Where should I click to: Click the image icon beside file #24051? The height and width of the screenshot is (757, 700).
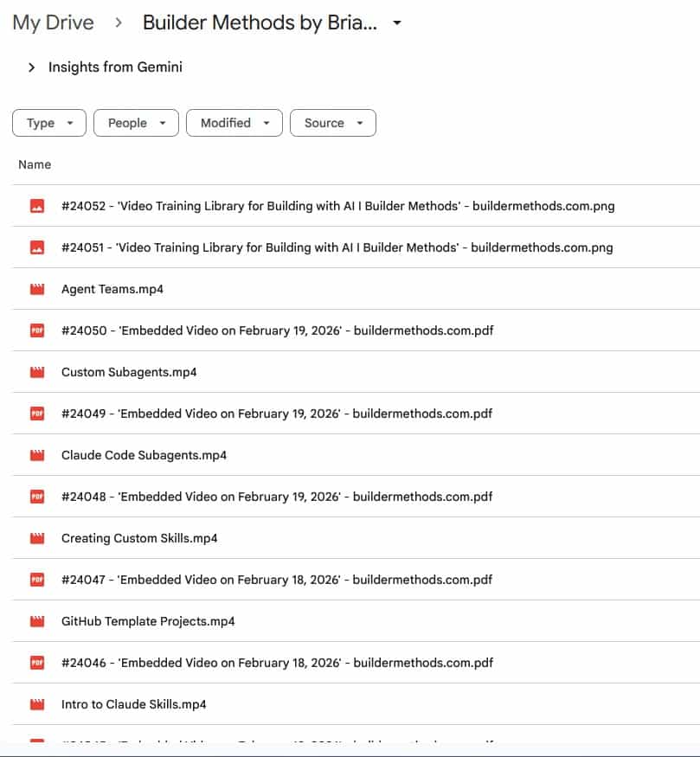tap(37, 247)
